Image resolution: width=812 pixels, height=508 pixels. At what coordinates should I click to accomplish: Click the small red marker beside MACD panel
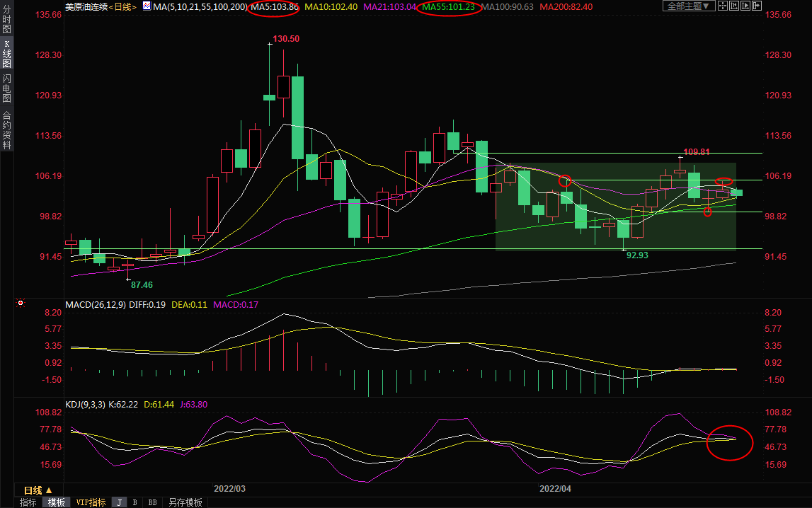tap(21, 303)
